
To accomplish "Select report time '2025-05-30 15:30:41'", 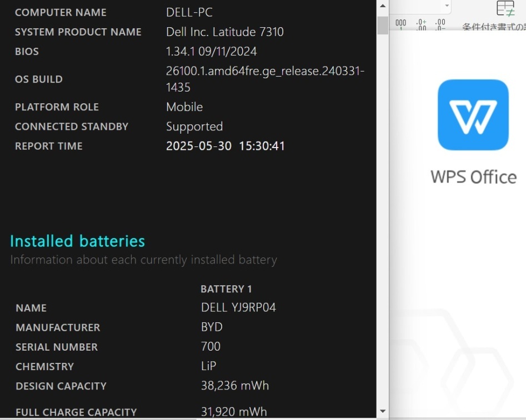I will (x=226, y=146).
